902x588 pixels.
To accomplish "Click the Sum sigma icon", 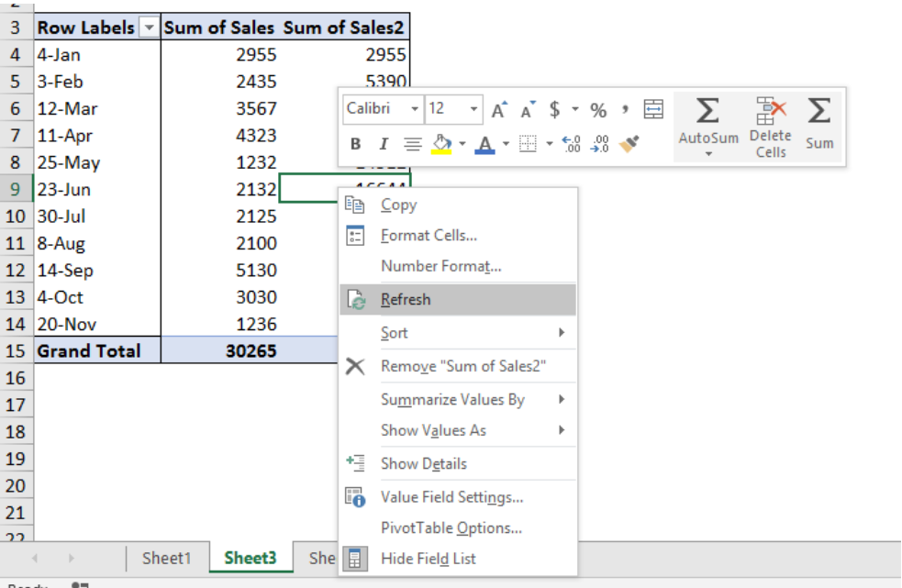I will click(x=819, y=110).
